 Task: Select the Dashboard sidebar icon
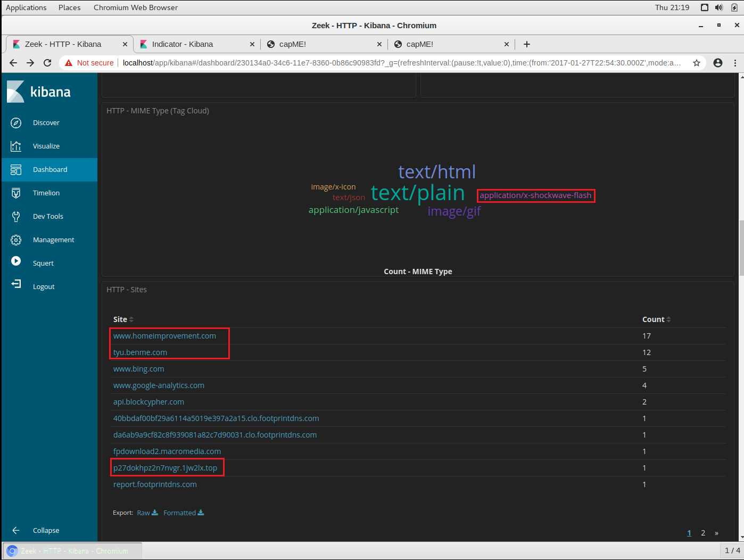click(x=16, y=170)
